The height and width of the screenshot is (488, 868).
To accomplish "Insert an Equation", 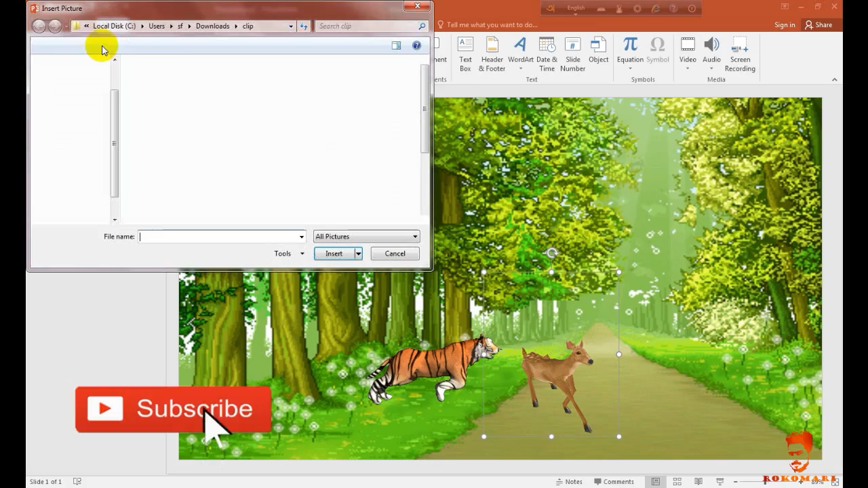I will (x=630, y=54).
